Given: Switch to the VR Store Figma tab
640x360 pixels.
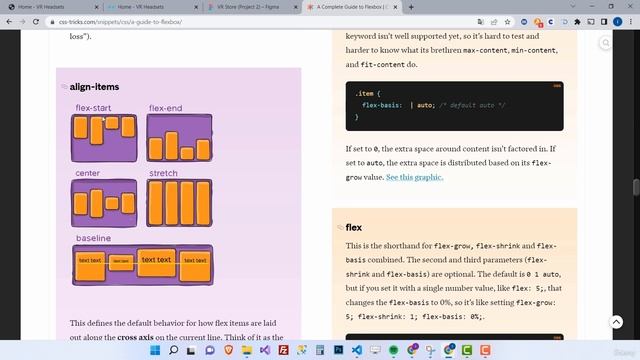Looking at the screenshot, I should [252, 7].
